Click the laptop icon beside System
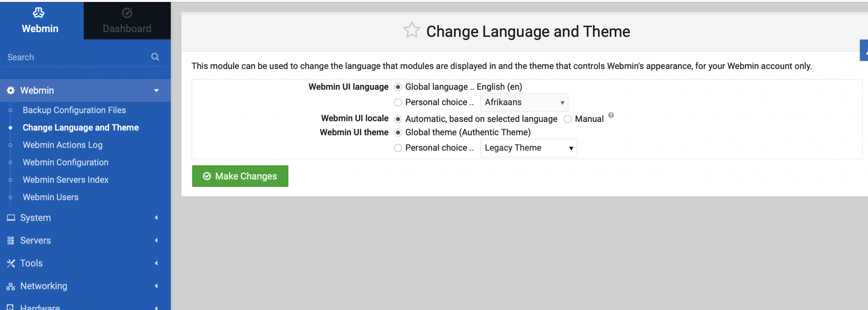Screen dimensions: 868x310 (11, 218)
